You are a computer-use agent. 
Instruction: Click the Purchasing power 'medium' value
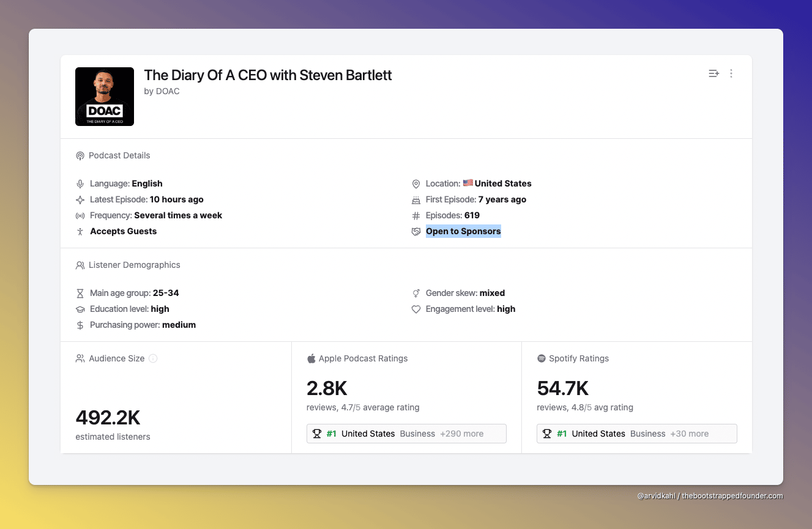[179, 325]
